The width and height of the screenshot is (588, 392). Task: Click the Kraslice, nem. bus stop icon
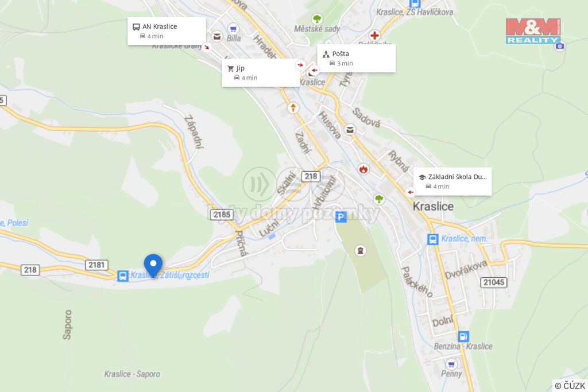pos(433,239)
